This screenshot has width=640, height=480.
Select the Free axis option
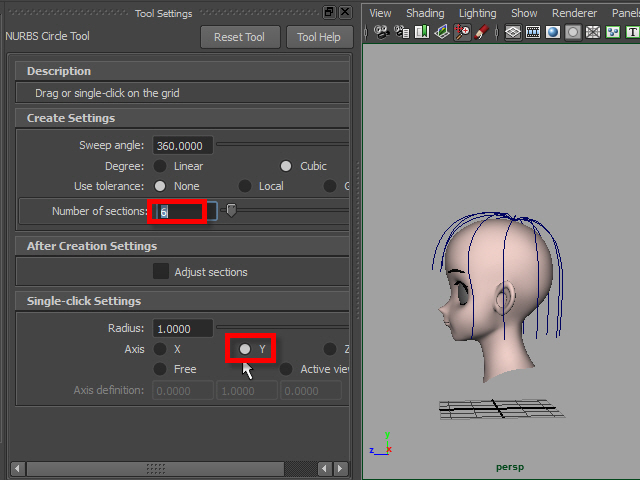(x=160, y=369)
